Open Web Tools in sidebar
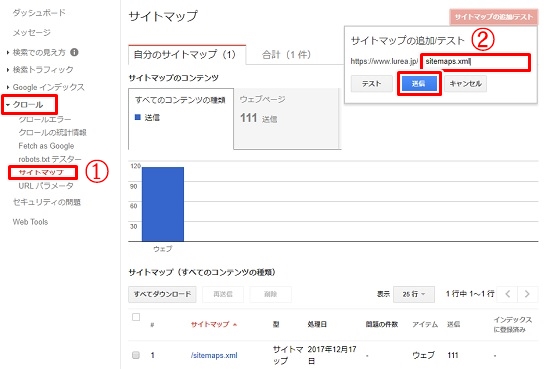 point(30,222)
